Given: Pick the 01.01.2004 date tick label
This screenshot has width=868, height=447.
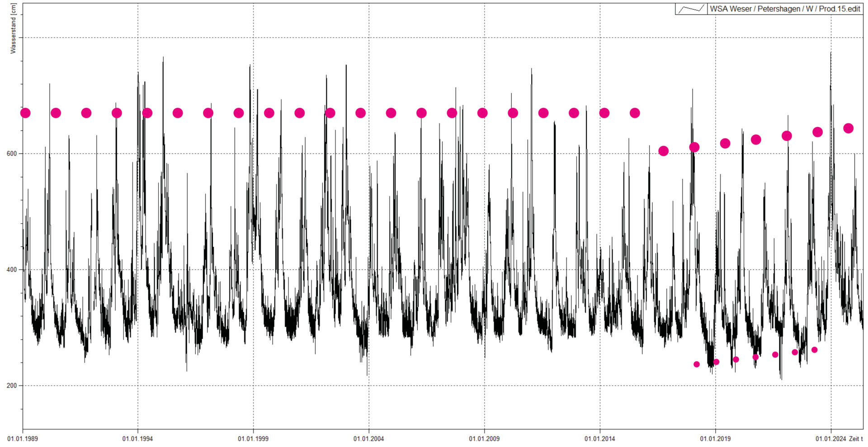Looking at the screenshot, I should 368,439.
